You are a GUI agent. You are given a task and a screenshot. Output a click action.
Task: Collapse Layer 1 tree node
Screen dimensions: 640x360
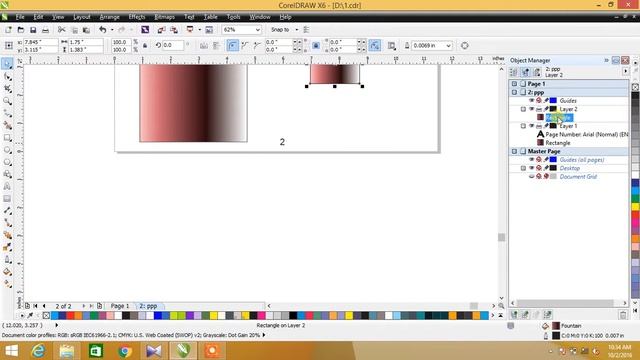click(x=523, y=126)
